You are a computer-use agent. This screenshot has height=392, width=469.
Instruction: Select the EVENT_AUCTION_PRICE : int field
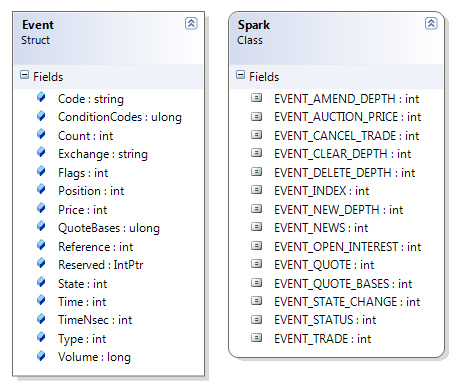point(348,117)
